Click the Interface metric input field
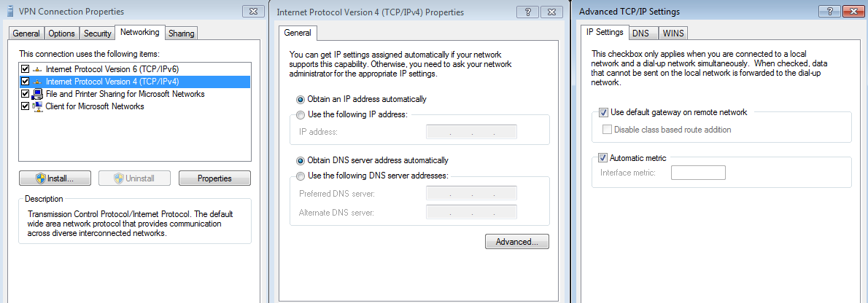 tap(697, 173)
